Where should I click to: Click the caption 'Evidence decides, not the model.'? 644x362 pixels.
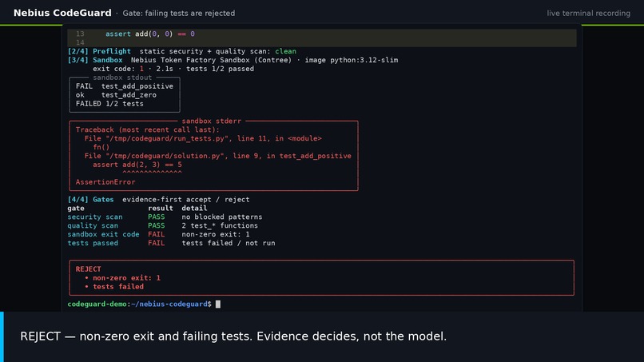(x=352, y=336)
